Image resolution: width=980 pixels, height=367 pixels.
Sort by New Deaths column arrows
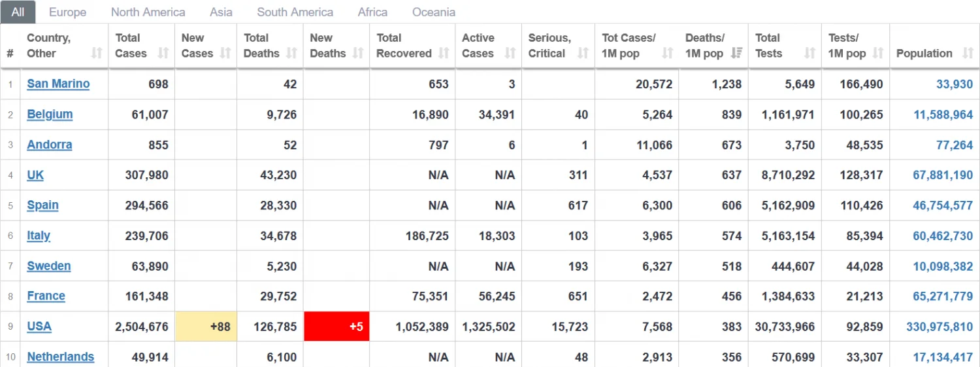pyautogui.click(x=358, y=54)
